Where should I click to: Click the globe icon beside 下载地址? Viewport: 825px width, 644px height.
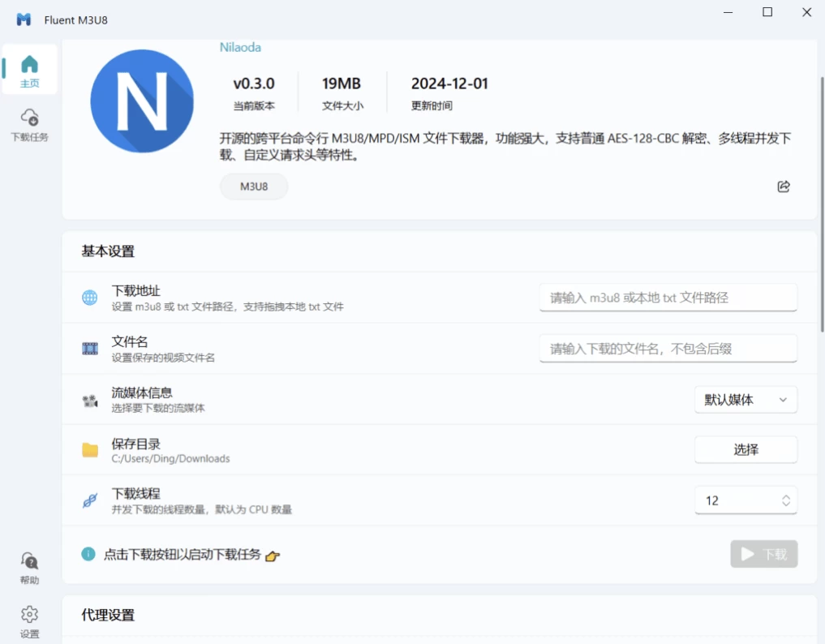[89, 298]
